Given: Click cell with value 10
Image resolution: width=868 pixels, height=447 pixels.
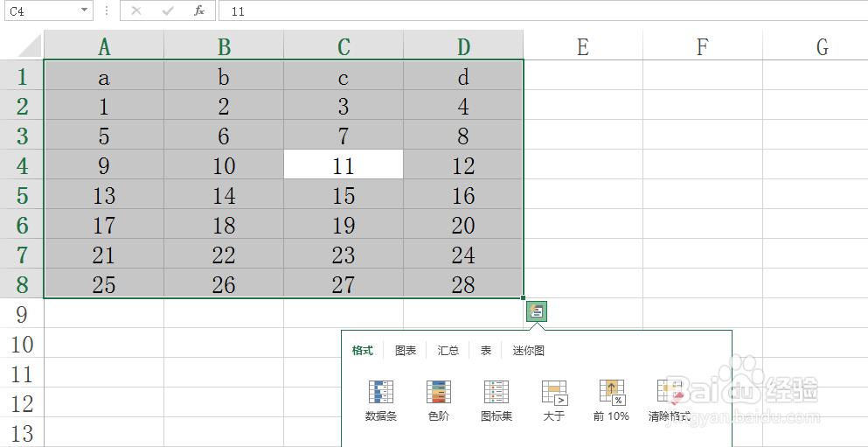Looking at the screenshot, I should [x=224, y=164].
